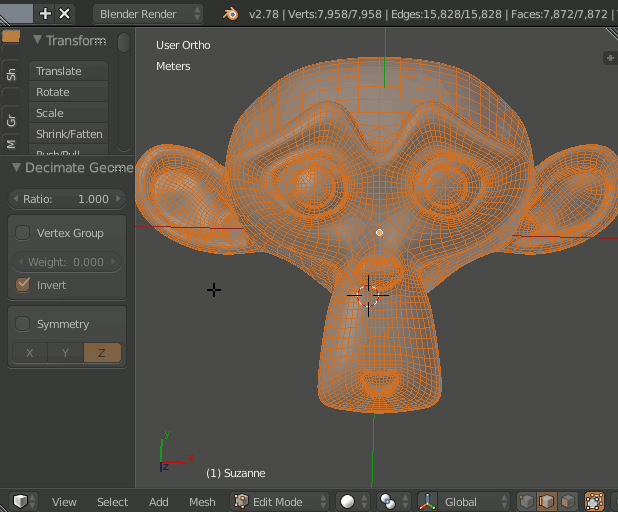
Task: Click the Verts:7,958/7,958 stat text
Action: click(x=335, y=14)
